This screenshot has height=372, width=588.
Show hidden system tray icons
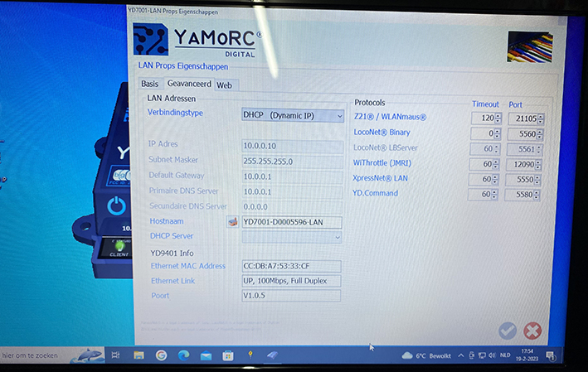pyautogui.click(x=461, y=356)
